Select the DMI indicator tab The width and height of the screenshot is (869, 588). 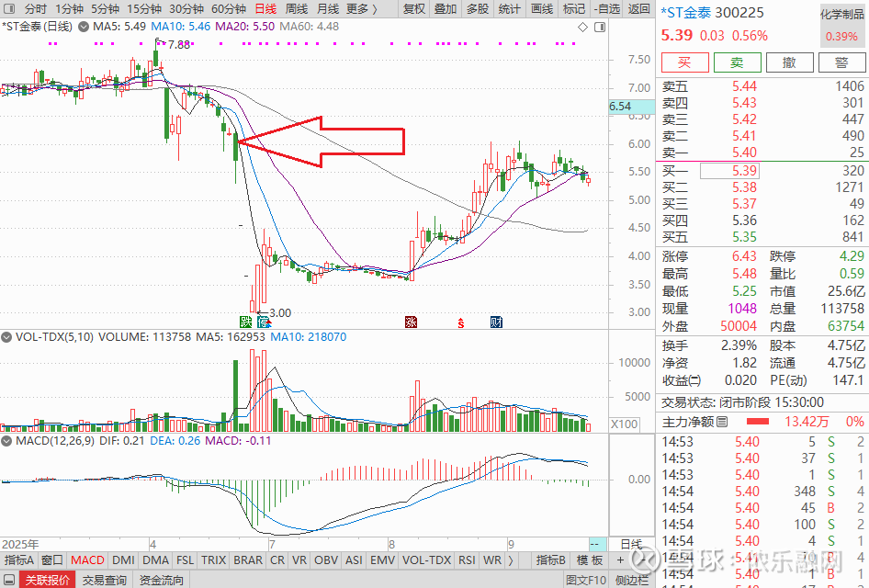[x=123, y=560]
